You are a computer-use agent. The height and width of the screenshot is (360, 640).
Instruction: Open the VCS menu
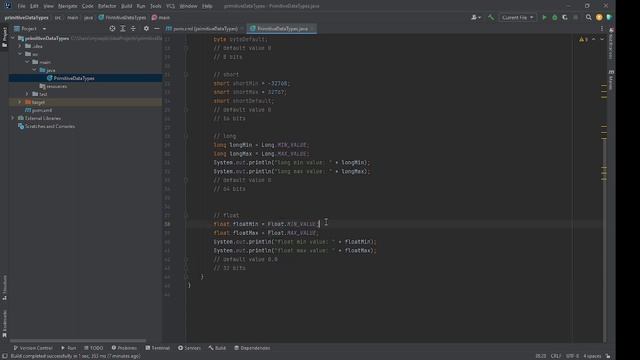tap(171, 6)
